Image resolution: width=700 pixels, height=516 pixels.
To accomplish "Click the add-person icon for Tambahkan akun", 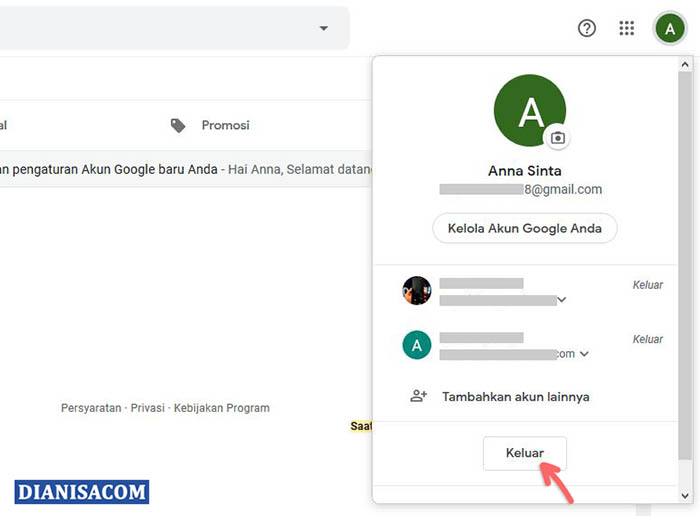I will 418,396.
